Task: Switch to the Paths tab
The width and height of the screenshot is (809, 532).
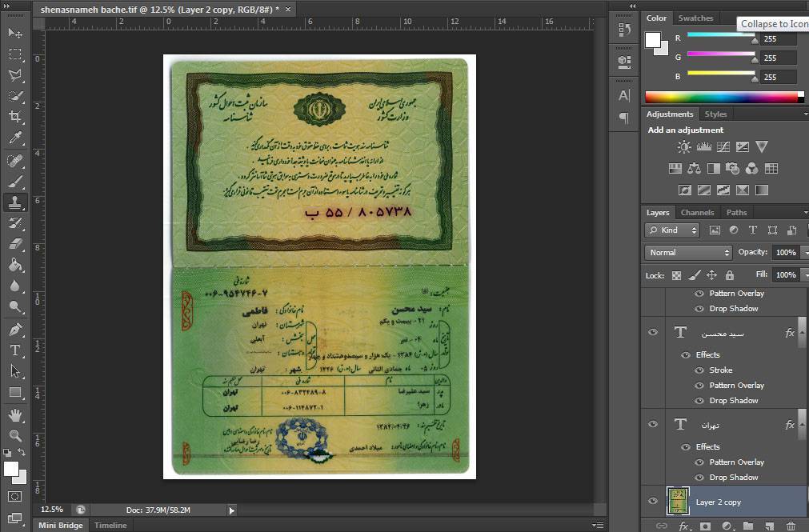Action: 736,213
